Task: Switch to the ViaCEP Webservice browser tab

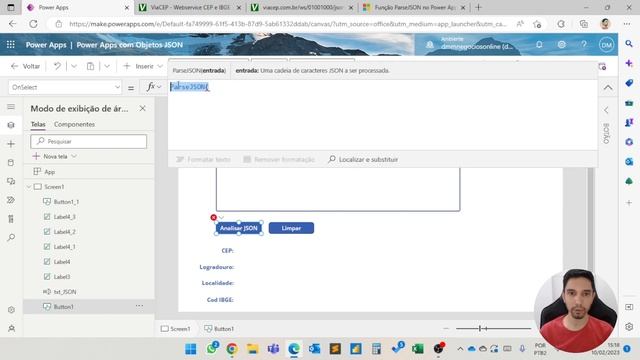Action: click(x=190, y=7)
